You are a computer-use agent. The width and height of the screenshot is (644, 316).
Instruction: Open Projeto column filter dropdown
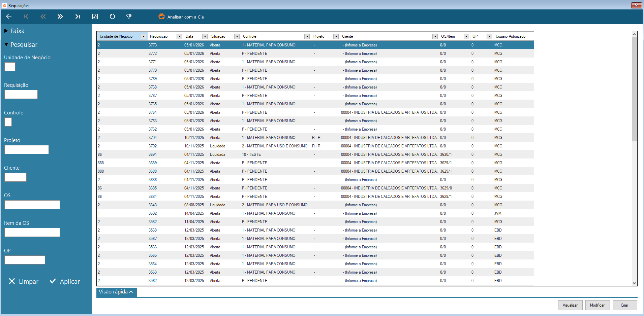coord(336,36)
